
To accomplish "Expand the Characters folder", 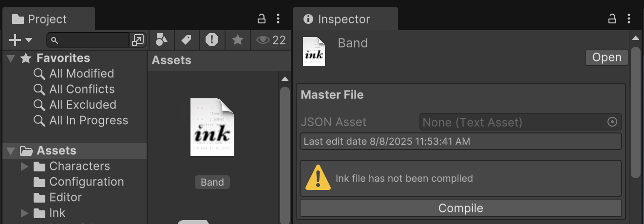I will coord(25,167).
